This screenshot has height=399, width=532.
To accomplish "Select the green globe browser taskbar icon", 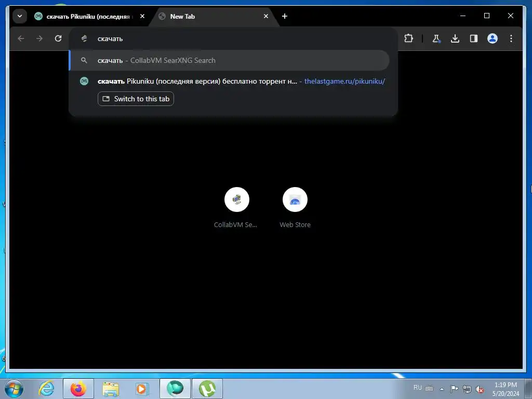I will point(175,389).
